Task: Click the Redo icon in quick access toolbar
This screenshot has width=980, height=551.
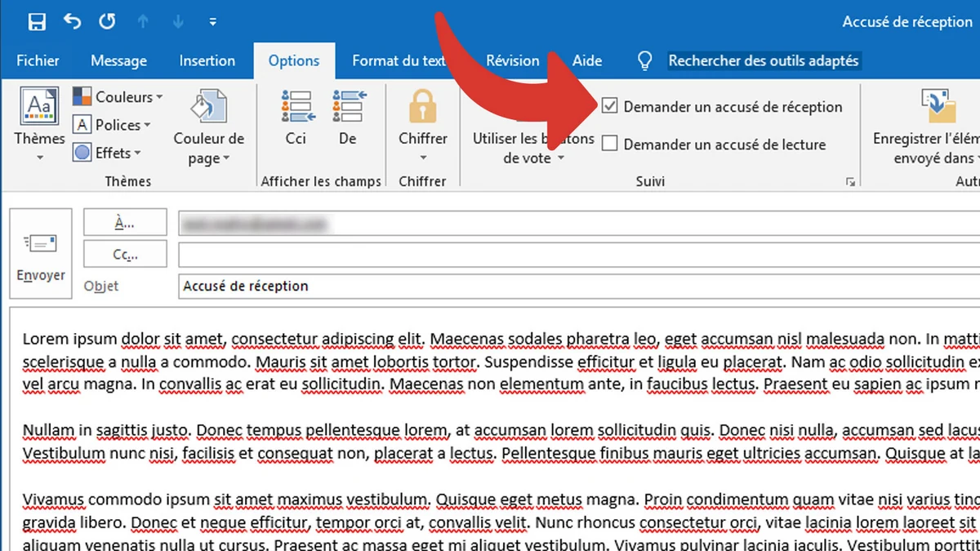Action: click(x=107, y=22)
